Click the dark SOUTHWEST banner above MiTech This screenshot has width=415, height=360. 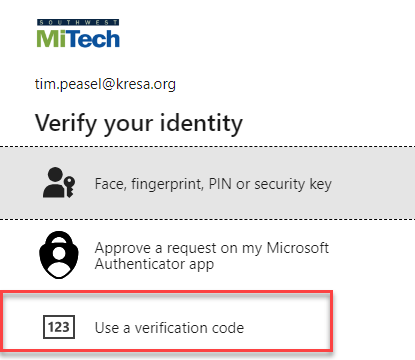[x=78, y=22]
